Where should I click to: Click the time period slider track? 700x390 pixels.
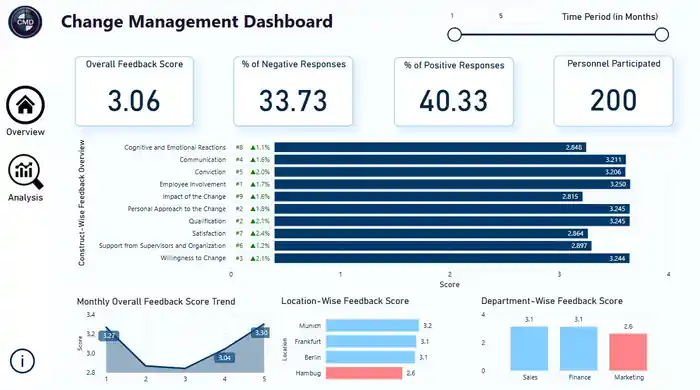(558, 34)
